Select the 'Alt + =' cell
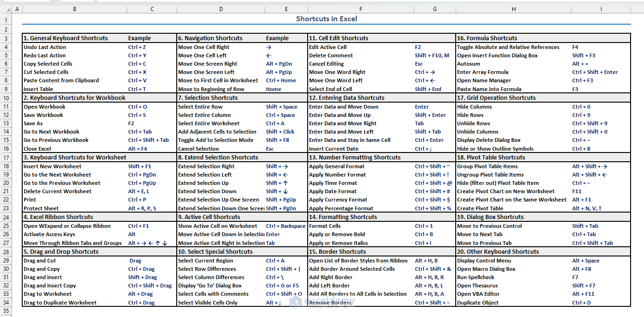 (x=601, y=64)
